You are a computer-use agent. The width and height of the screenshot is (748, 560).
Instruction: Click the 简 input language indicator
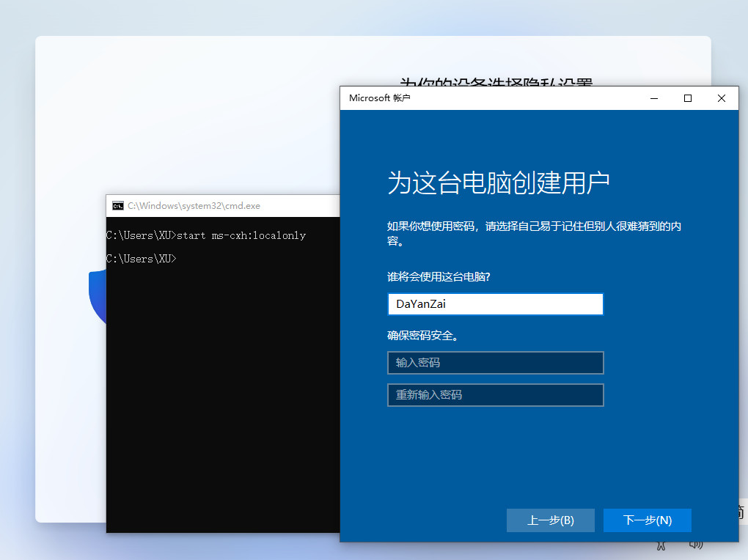[741, 511]
